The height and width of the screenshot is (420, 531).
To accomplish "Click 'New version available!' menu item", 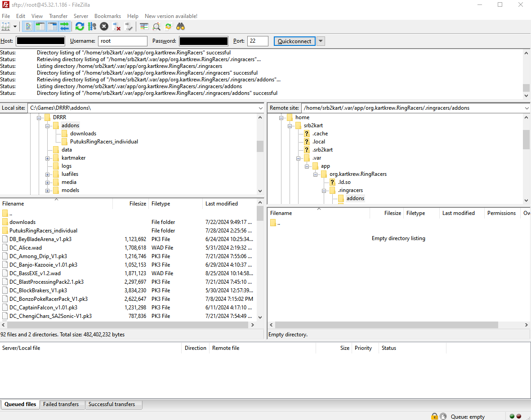I will (171, 16).
